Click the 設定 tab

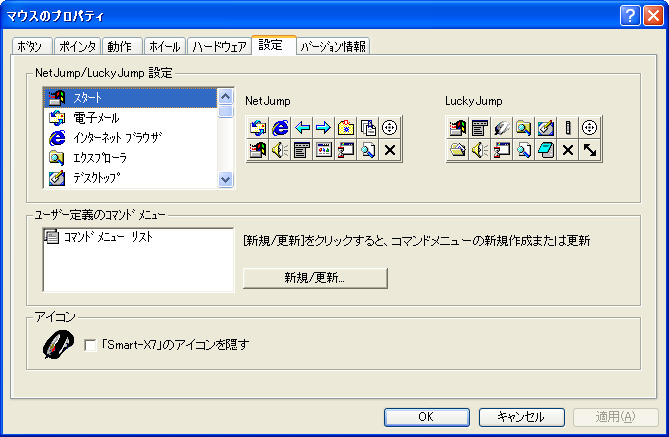tap(273, 45)
